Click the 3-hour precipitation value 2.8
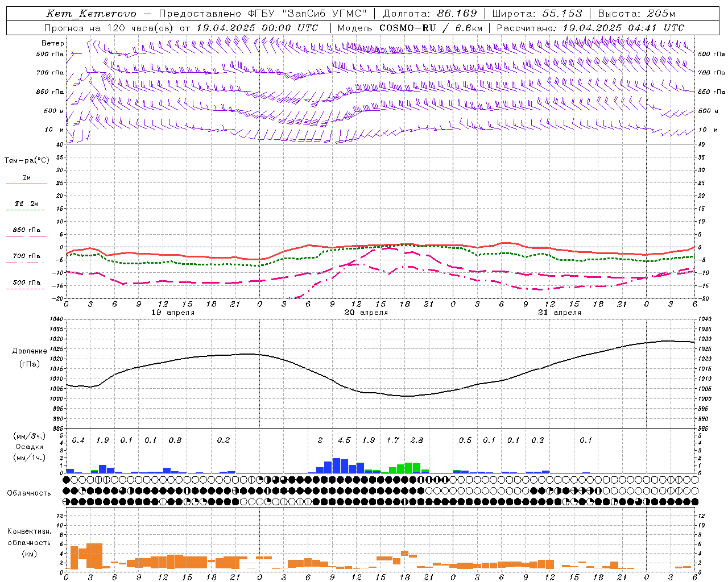This screenshot has height=582, width=728. (x=417, y=440)
